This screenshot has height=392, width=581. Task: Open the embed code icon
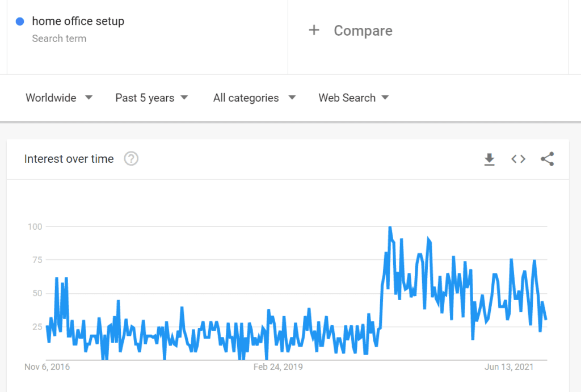[518, 159]
